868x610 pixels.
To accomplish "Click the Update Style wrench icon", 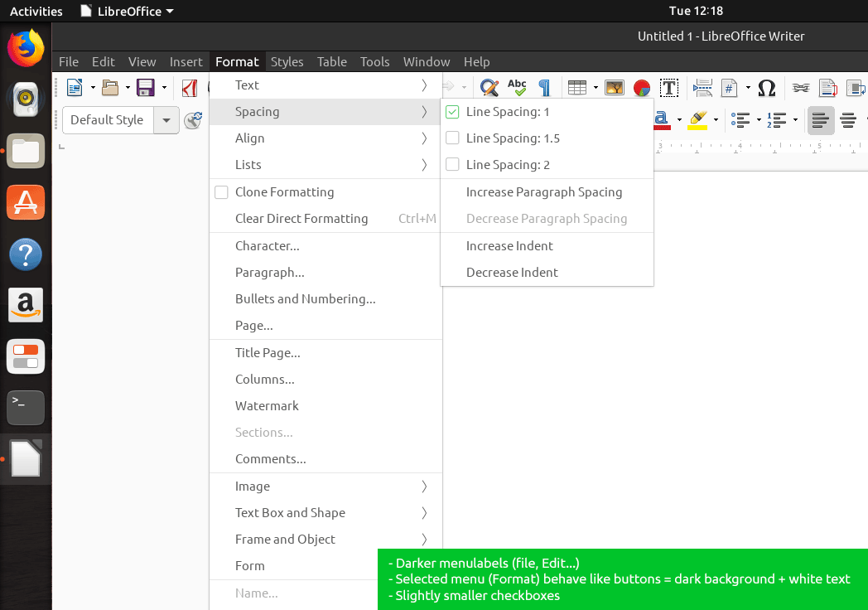I will click(x=193, y=120).
